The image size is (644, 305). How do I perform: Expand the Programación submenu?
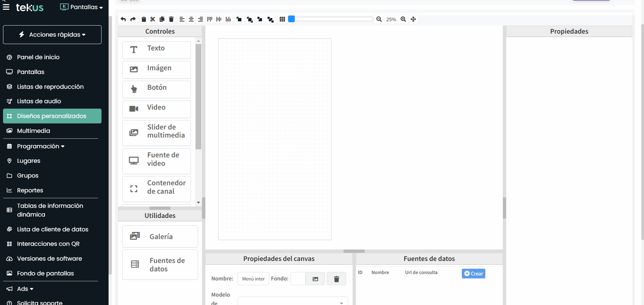[x=40, y=146]
